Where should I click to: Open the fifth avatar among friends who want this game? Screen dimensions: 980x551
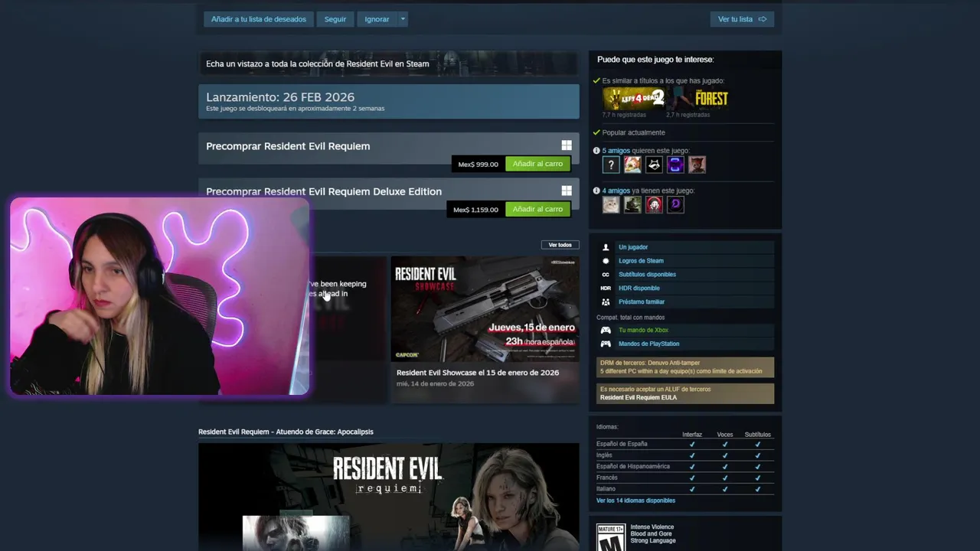(x=697, y=165)
